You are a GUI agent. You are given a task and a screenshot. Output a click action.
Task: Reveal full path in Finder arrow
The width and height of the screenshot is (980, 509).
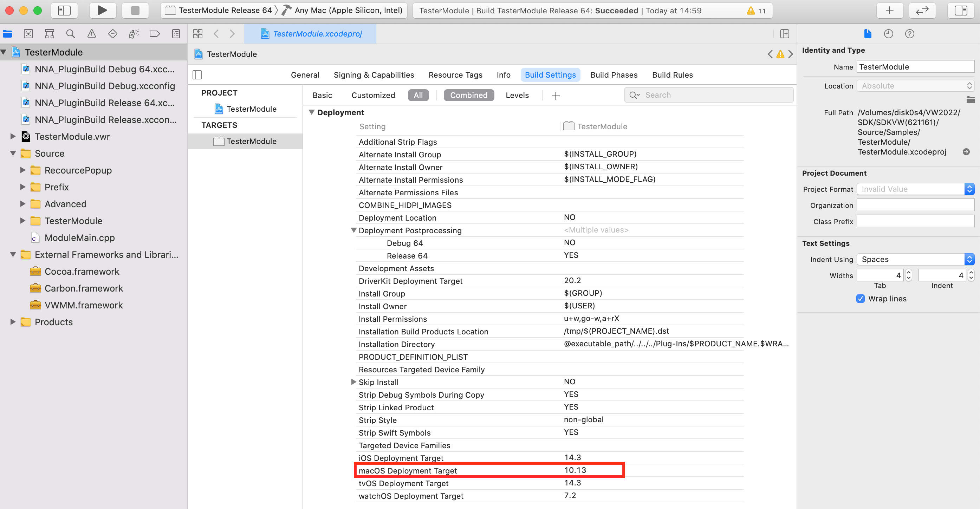coord(966,152)
